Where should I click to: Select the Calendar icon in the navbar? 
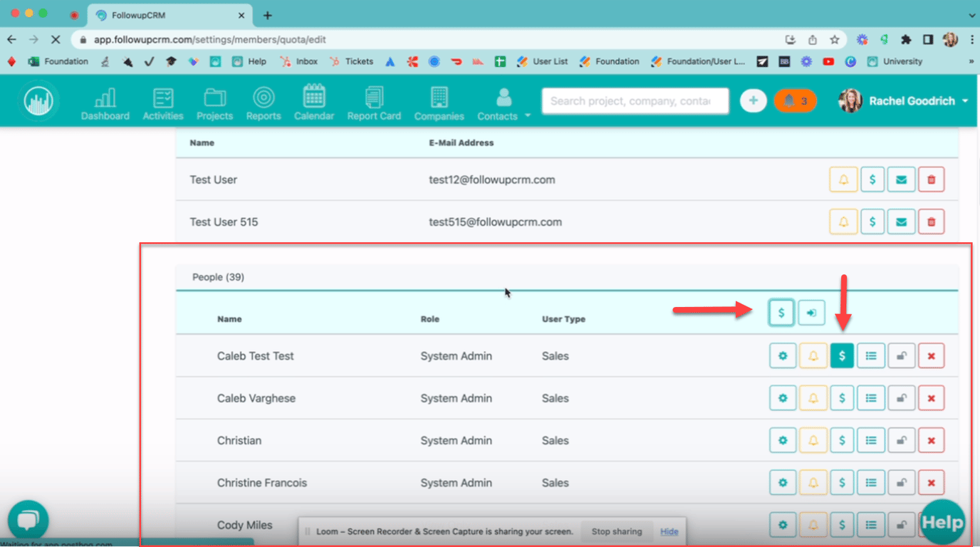tap(314, 101)
